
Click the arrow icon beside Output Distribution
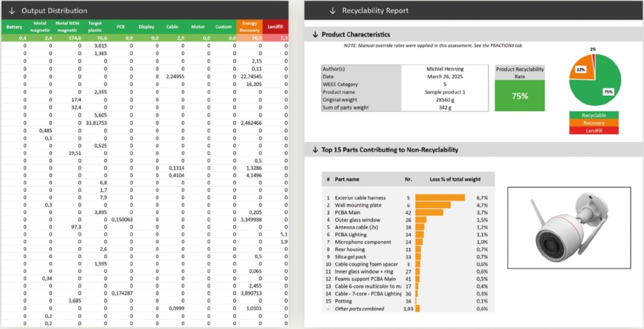pos(12,11)
